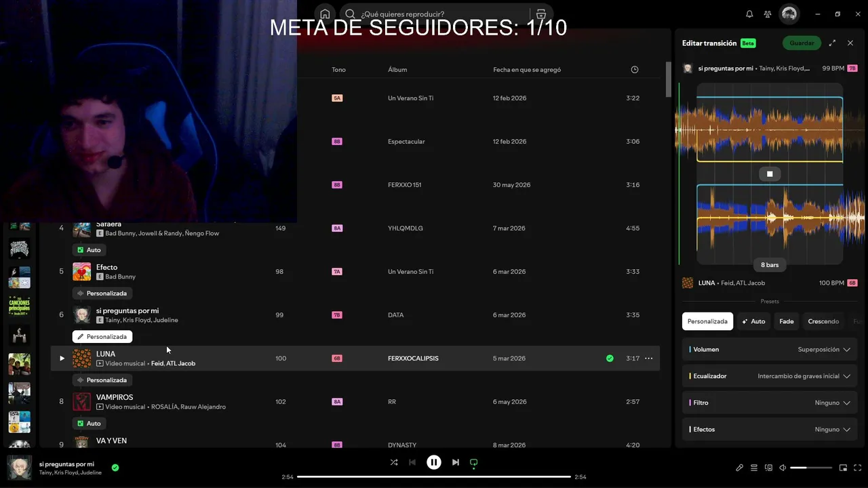Expand the Volumen Superposición dropdown
868x488 pixels.
tap(770, 350)
